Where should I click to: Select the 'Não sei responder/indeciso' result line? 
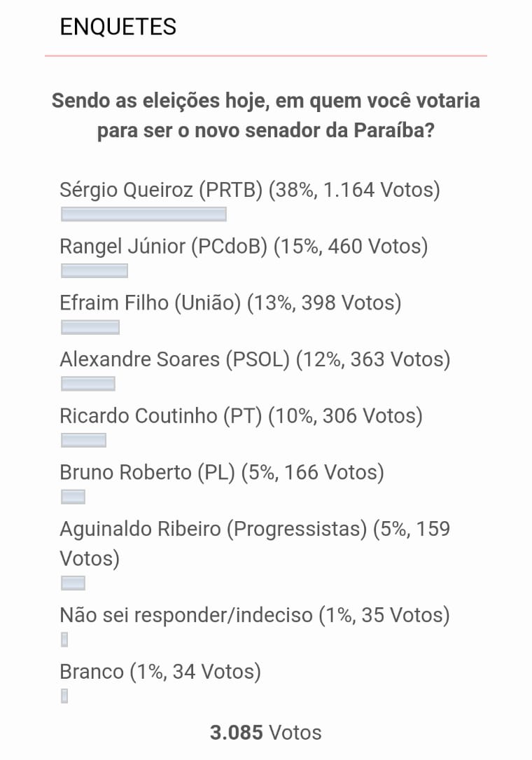click(x=254, y=615)
